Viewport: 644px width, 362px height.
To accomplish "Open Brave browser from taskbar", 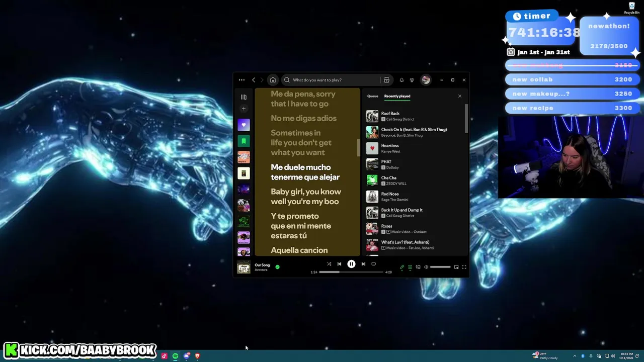I will pos(197,356).
